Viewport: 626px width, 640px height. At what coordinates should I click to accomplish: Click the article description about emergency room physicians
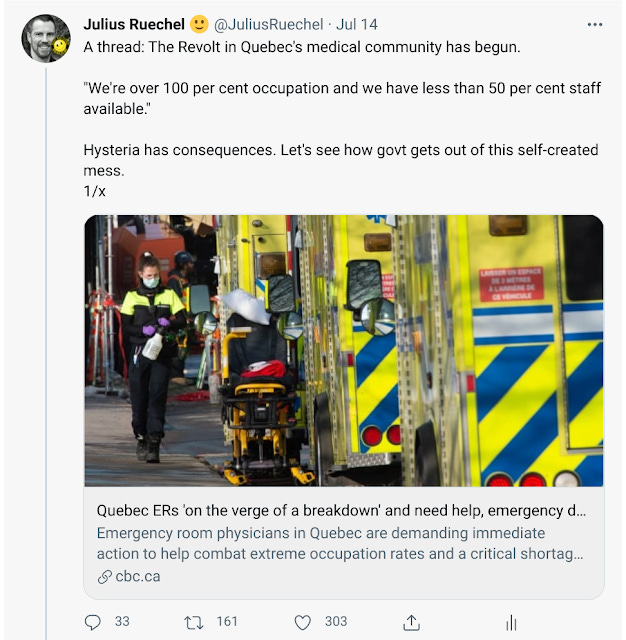[x=340, y=543]
